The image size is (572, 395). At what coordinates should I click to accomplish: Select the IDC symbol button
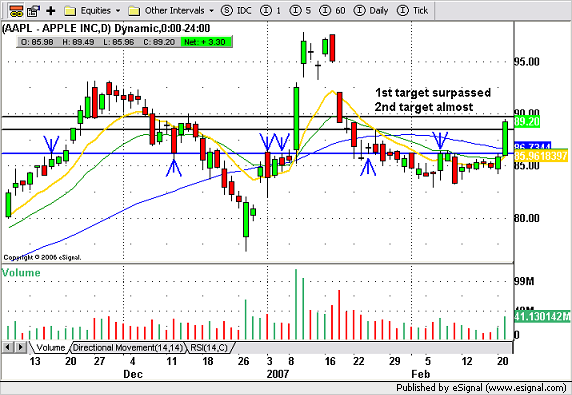pyautogui.click(x=236, y=11)
